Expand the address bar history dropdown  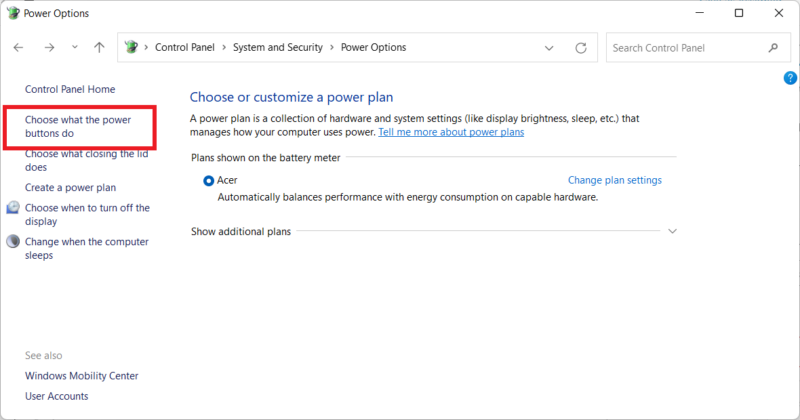coord(549,48)
